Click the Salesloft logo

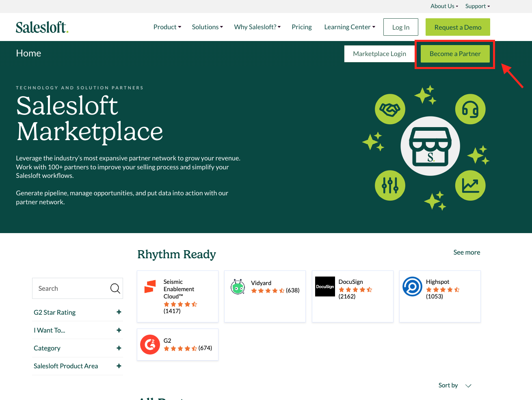[42, 27]
